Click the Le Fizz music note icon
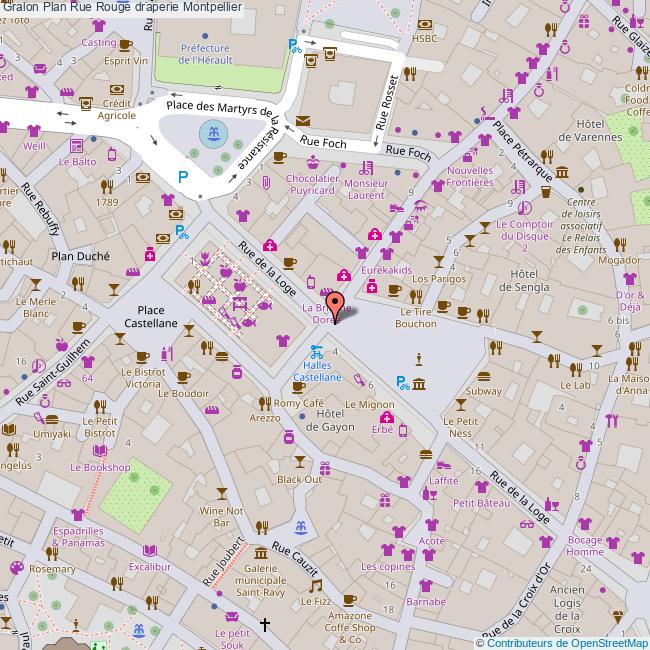Image resolution: width=650 pixels, height=650 pixels. coord(316,586)
